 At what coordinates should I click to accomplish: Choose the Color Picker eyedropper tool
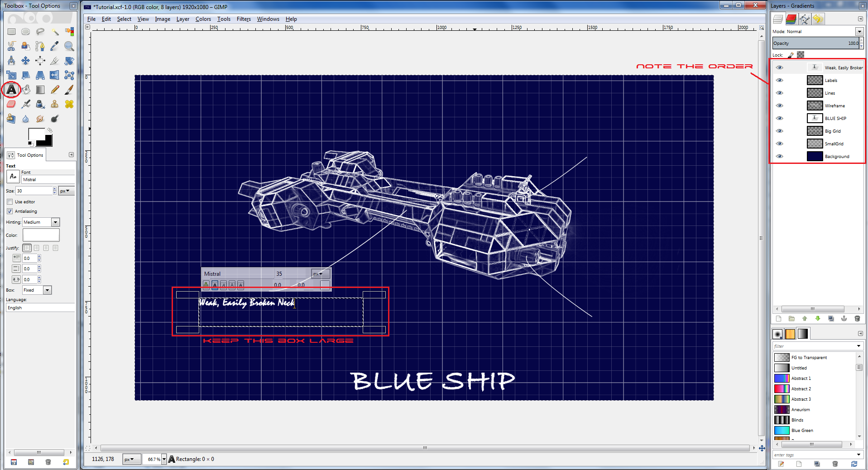click(x=55, y=46)
